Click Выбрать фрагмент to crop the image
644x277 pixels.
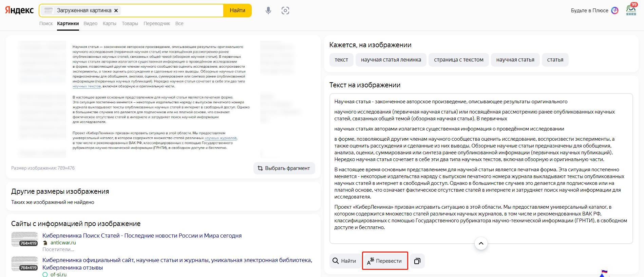point(284,168)
